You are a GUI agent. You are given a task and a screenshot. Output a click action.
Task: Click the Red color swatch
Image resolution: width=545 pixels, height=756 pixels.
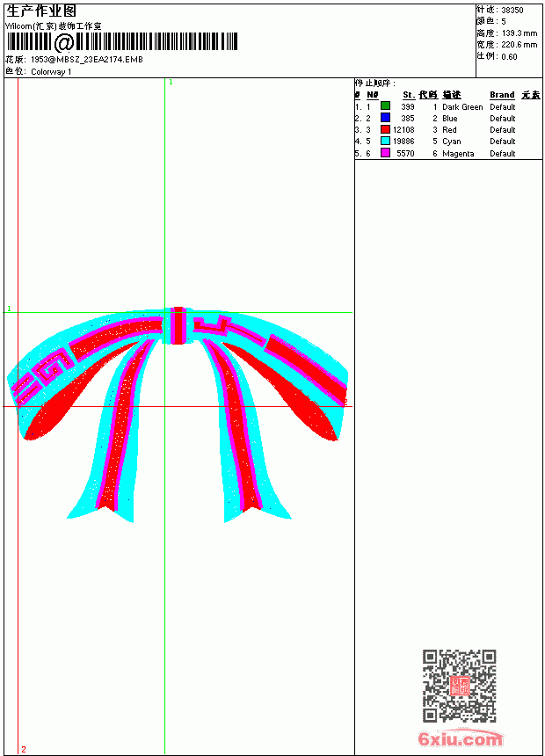(385, 129)
